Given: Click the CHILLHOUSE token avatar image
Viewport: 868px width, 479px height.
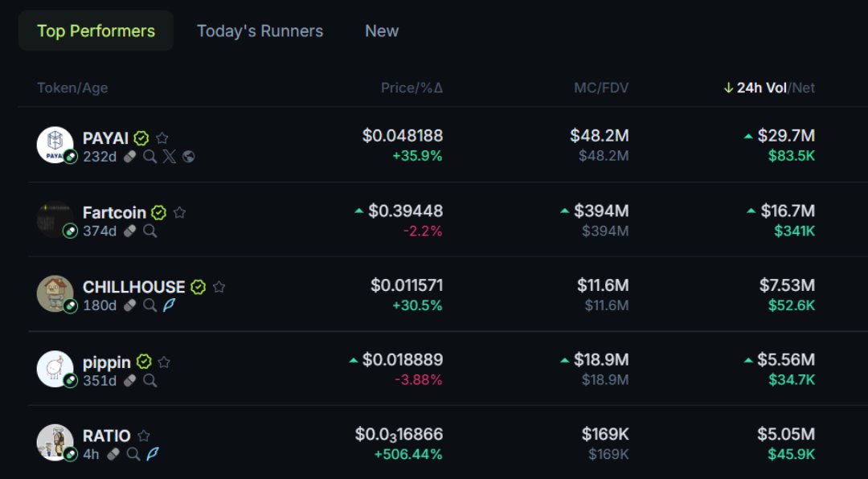Looking at the screenshot, I should [x=55, y=293].
